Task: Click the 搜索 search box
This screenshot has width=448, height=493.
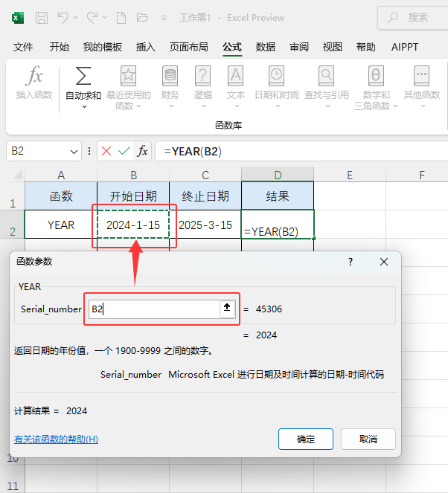Action: pyautogui.click(x=413, y=18)
